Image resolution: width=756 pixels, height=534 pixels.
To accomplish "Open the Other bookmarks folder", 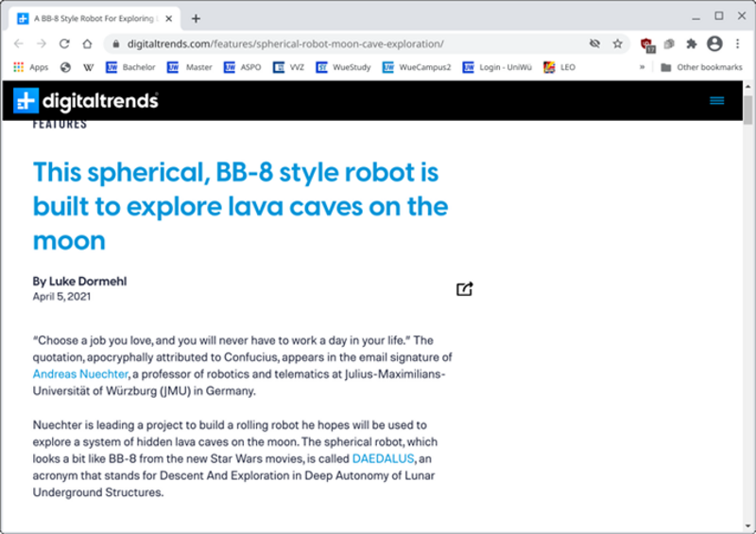I will click(x=700, y=67).
